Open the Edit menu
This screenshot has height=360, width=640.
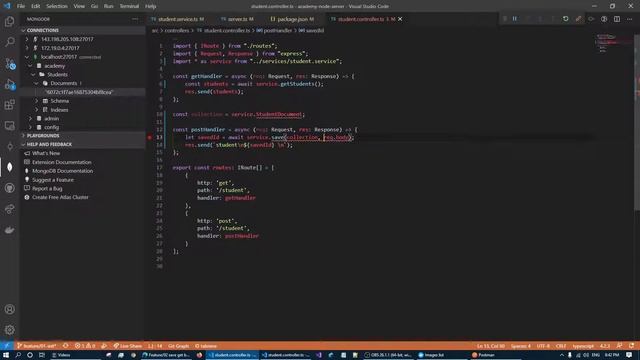click(36, 6)
